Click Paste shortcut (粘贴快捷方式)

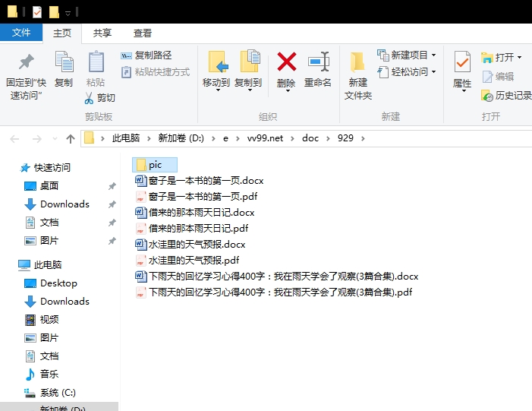(x=156, y=72)
